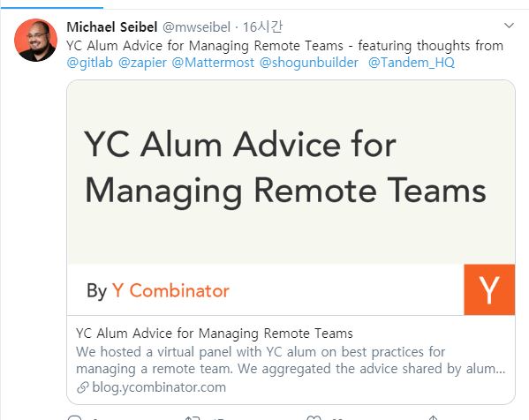
Task: Open the @shogunbuilder mention
Action: pyautogui.click(x=309, y=63)
